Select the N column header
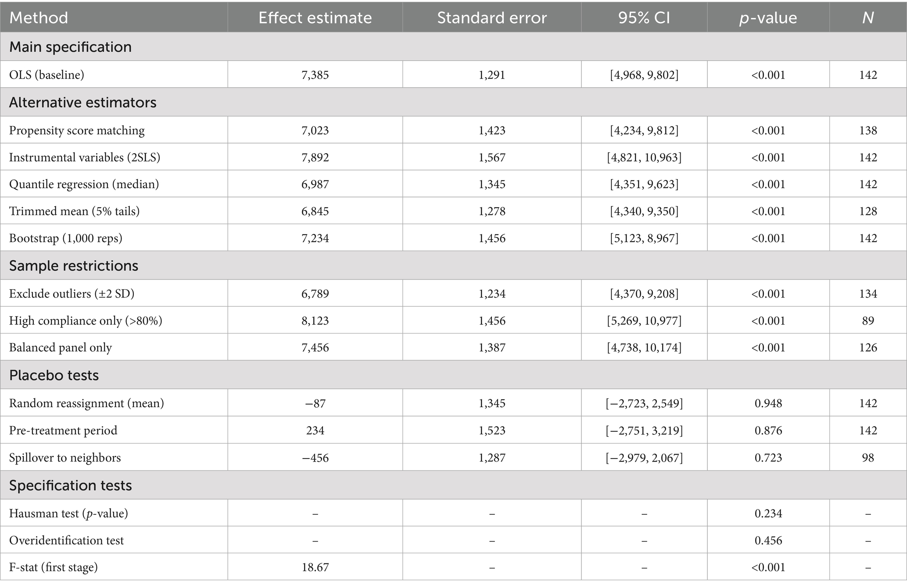 (868, 18)
